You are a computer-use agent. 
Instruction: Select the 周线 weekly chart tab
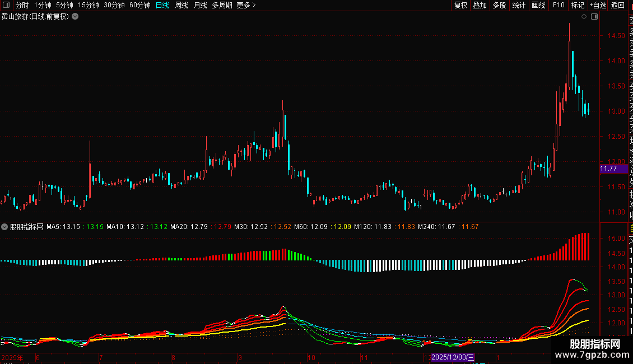(181, 6)
